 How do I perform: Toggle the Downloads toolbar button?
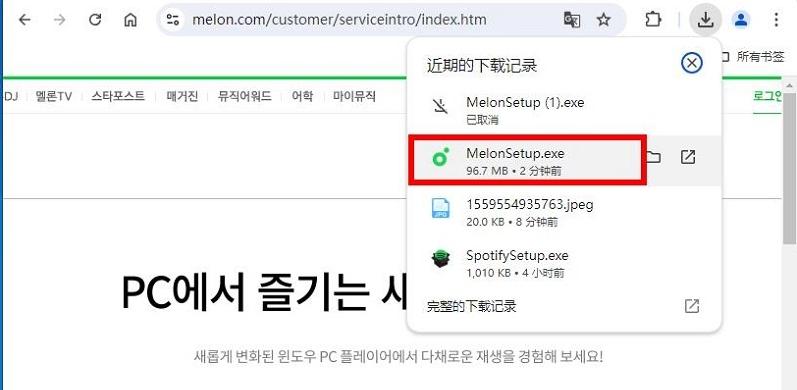click(x=705, y=20)
